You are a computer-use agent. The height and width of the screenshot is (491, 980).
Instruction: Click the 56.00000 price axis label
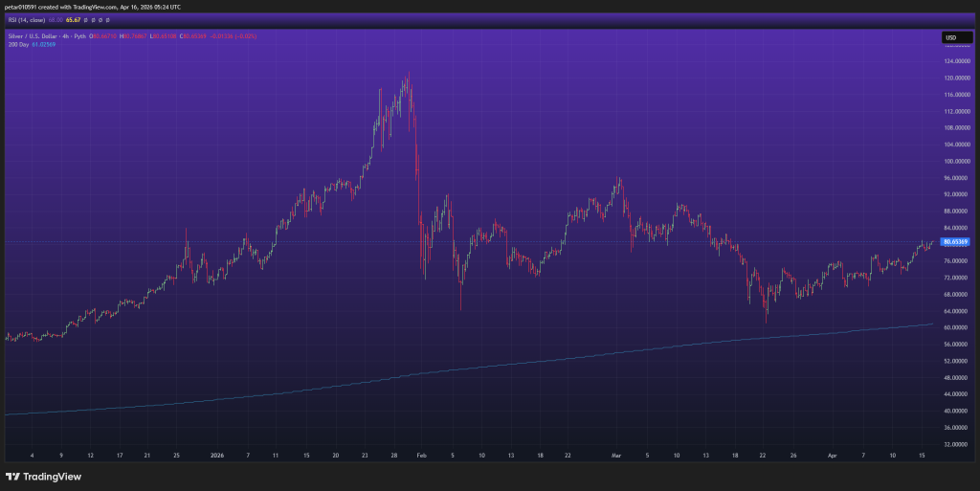click(x=957, y=345)
